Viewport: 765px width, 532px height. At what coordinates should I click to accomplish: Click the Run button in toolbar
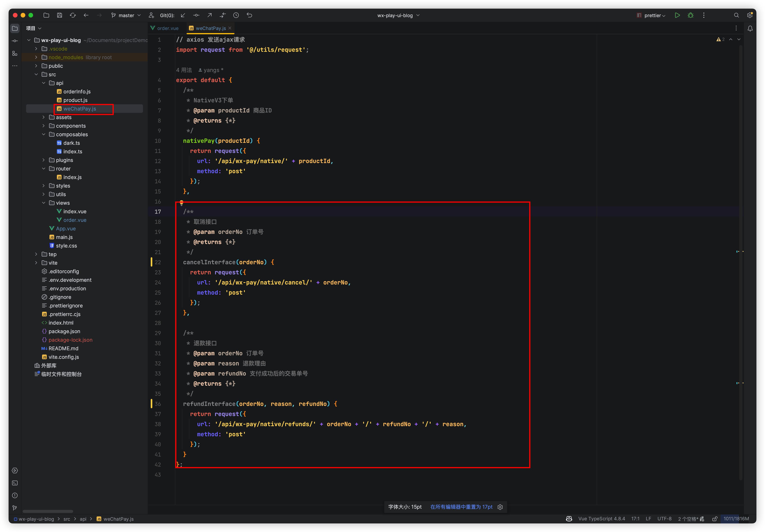click(677, 15)
